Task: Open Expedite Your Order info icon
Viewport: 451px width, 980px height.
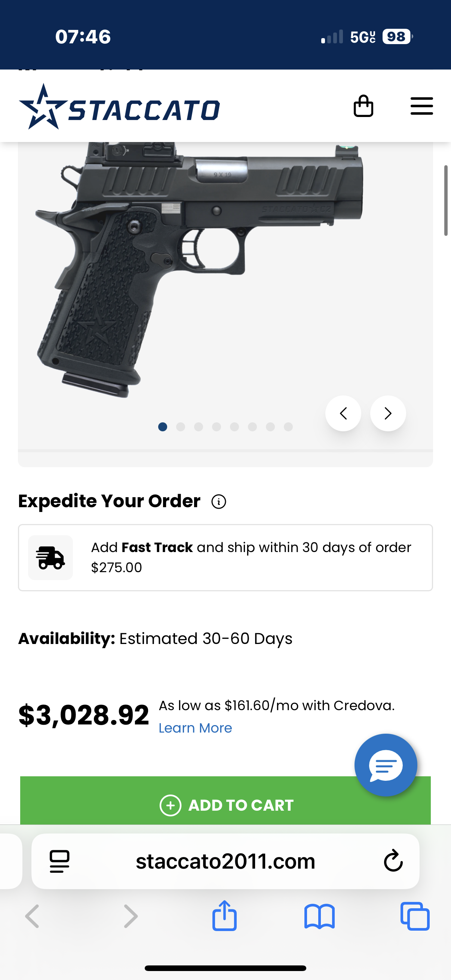Action: pyautogui.click(x=219, y=502)
